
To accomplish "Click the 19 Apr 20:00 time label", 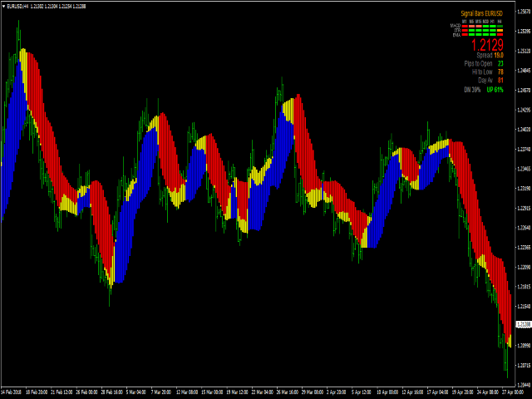I will pos(463,392).
